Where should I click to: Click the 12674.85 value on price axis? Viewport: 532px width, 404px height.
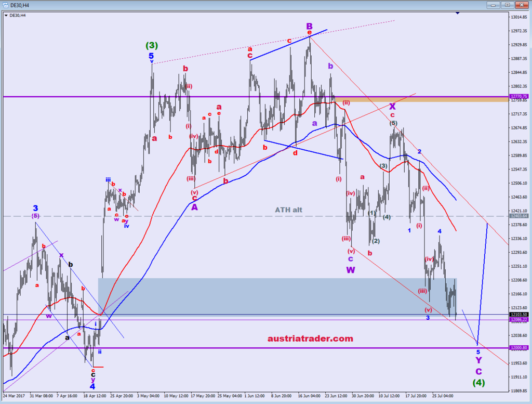pos(519,128)
